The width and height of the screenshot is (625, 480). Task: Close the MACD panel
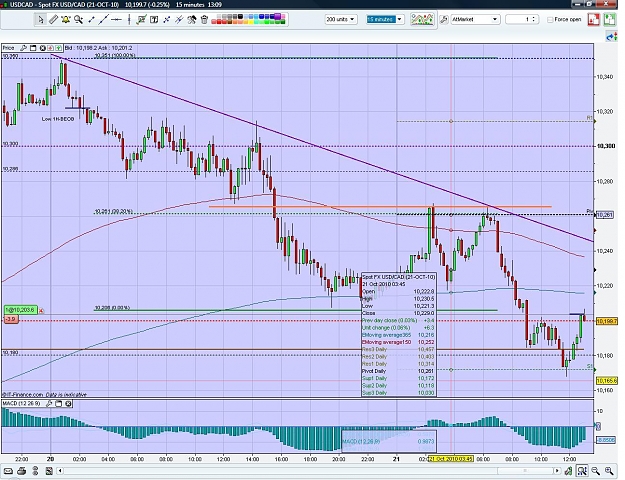click(68, 403)
